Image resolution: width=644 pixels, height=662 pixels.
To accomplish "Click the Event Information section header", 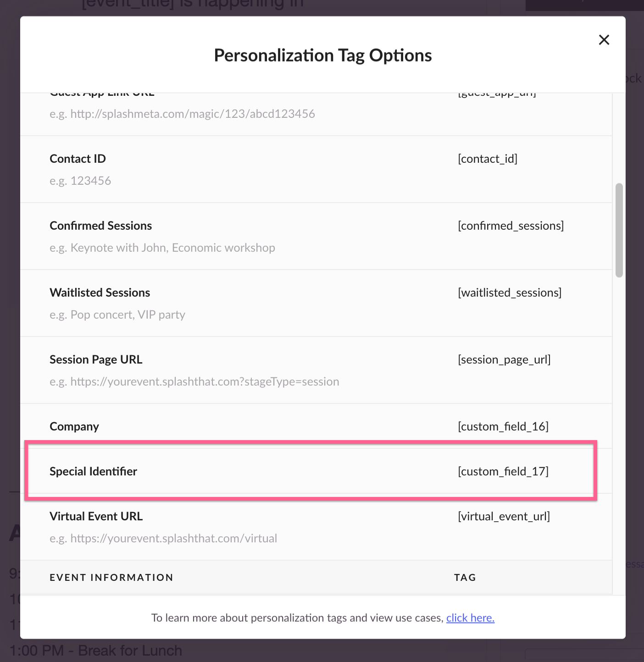I will (x=111, y=577).
